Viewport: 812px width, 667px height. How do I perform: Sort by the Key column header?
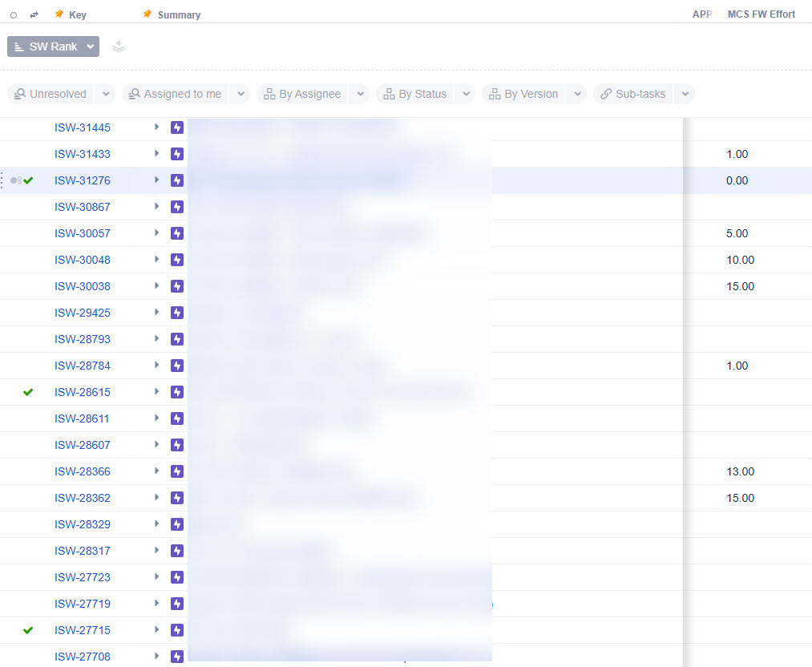tap(77, 15)
